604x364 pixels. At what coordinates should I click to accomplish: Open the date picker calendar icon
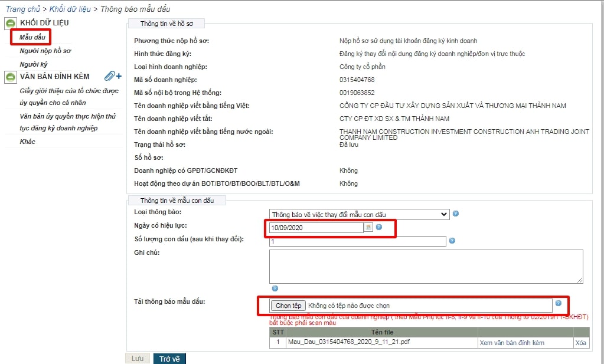pos(369,228)
